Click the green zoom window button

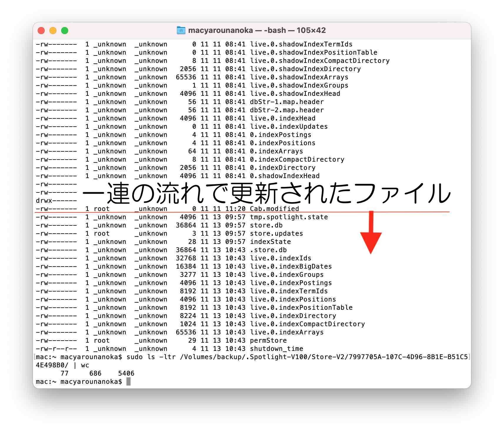(65, 31)
